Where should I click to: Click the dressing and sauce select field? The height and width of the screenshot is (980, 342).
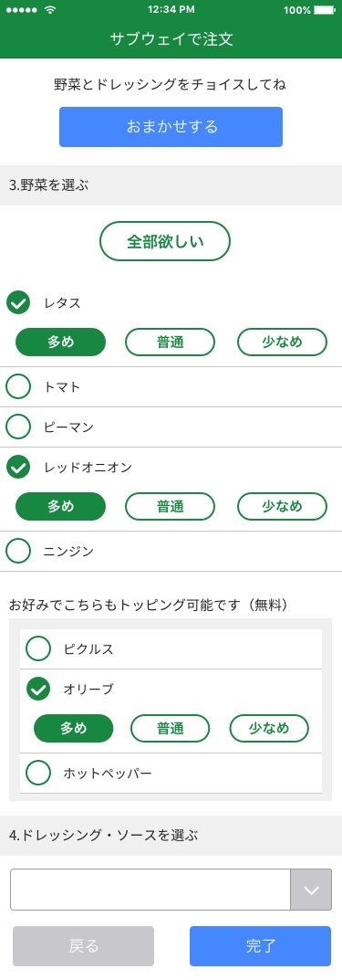point(171,890)
